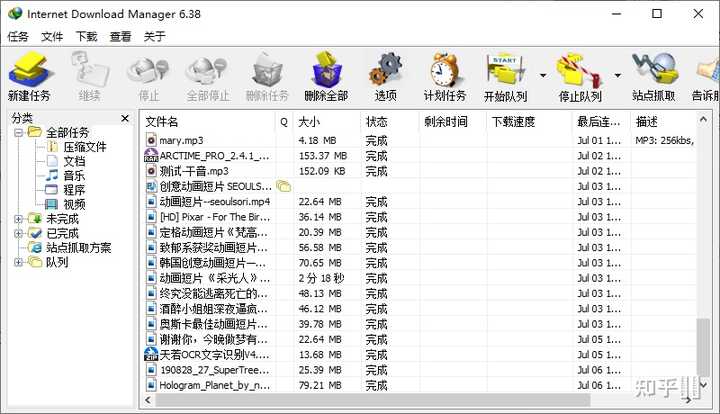Click the horizontal scrollbar thumb
720x414 pixels.
[372, 400]
